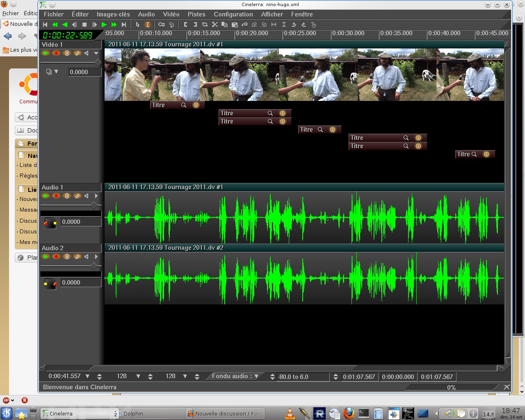Screen dimensions: 525x420
Task: Click the undo arrow icon in toolbar
Action: coord(294,25)
